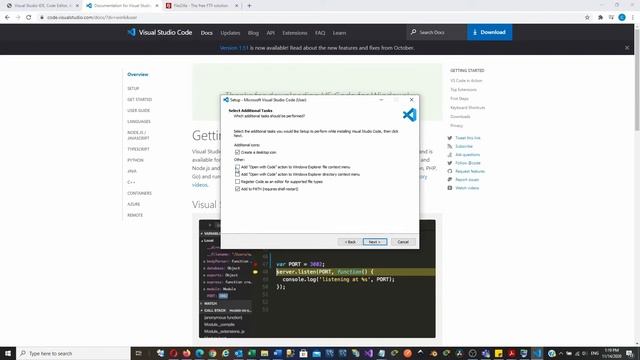Open the Windows Start menu
The image size is (640, 360).
pyautogui.click(x=8, y=353)
